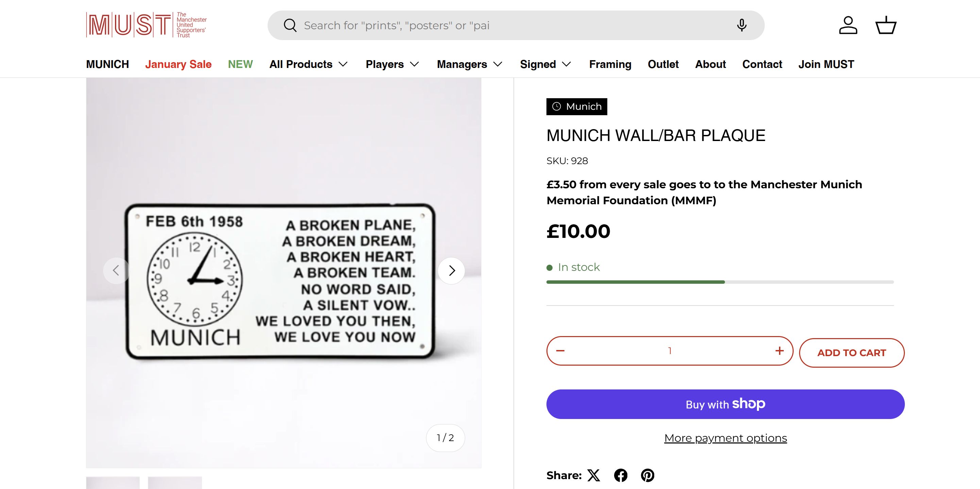Go to next product image arrow
This screenshot has width=980, height=489.
tap(451, 271)
